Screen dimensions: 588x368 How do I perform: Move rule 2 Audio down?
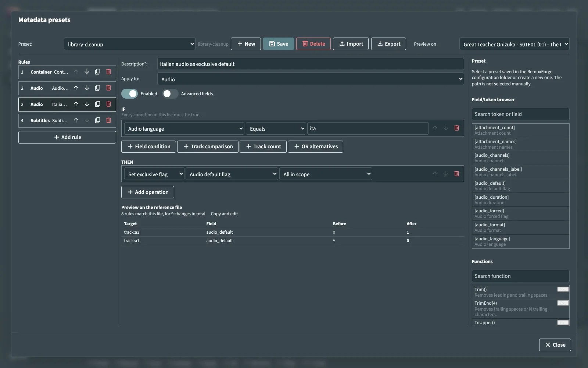point(87,88)
